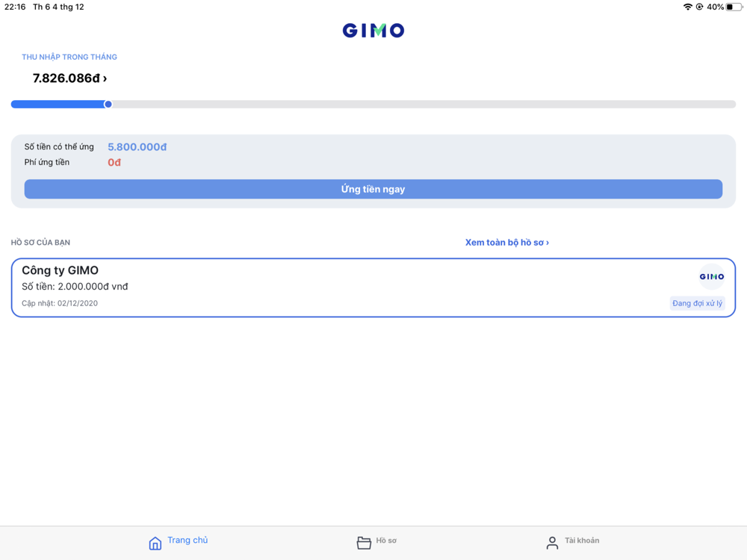Click the income progress slider handle
This screenshot has height=560, width=747.
point(108,105)
